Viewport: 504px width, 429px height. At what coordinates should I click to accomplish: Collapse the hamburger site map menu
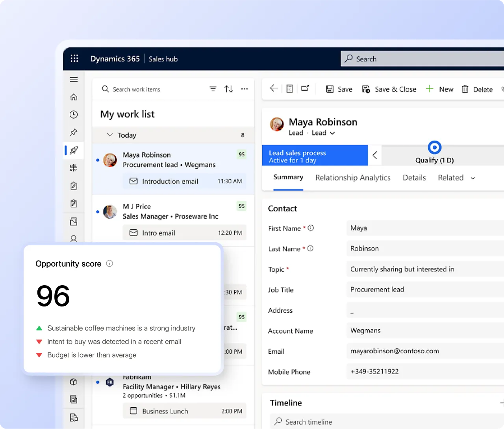tap(74, 79)
